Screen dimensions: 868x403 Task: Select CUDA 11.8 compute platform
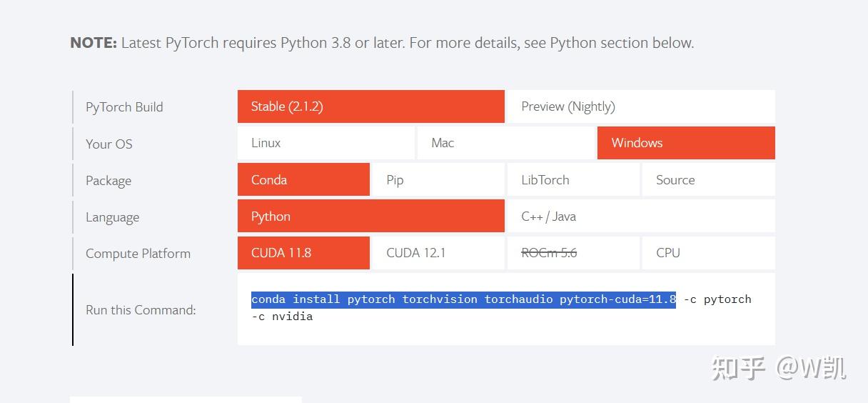point(303,253)
